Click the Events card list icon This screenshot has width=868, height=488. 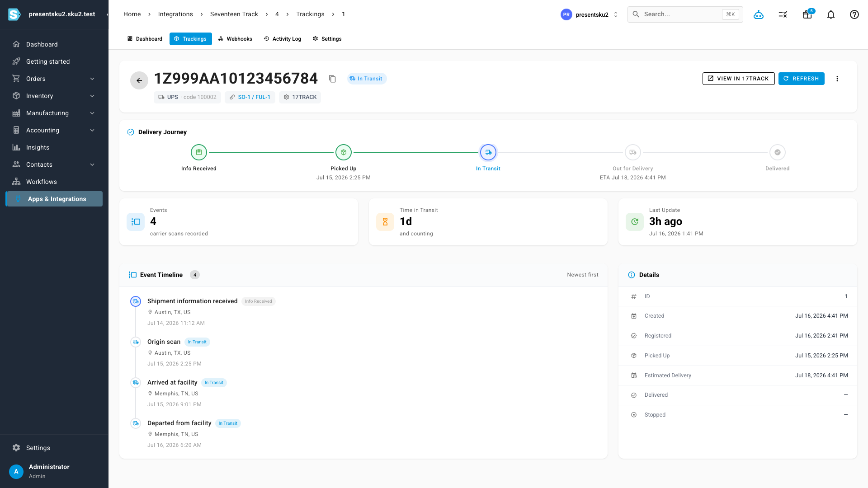pos(136,222)
